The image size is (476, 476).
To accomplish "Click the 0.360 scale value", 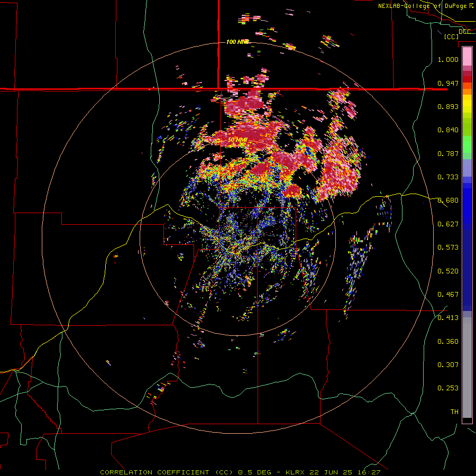I will [x=448, y=342].
